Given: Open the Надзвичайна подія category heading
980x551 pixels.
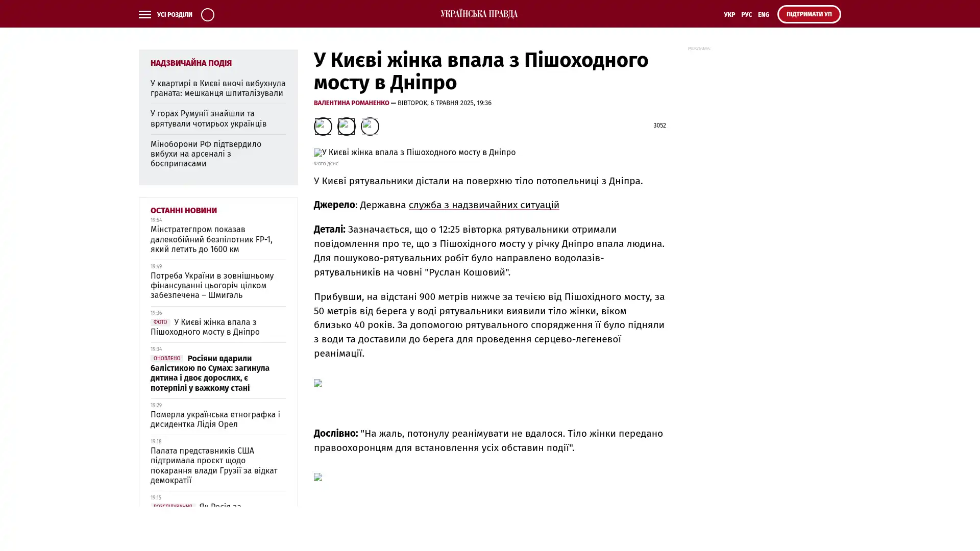Looking at the screenshot, I should [x=191, y=63].
